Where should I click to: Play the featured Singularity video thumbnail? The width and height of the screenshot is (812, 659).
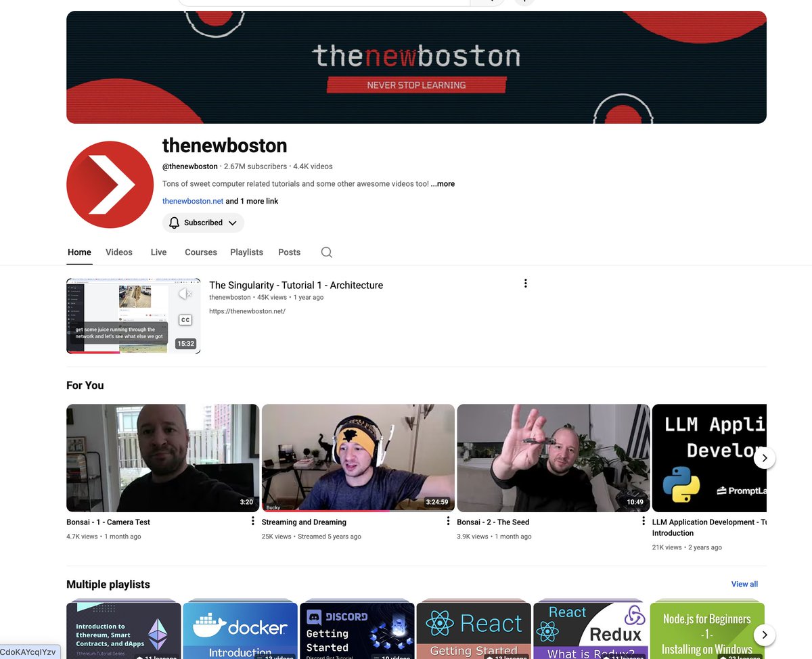coord(133,316)
